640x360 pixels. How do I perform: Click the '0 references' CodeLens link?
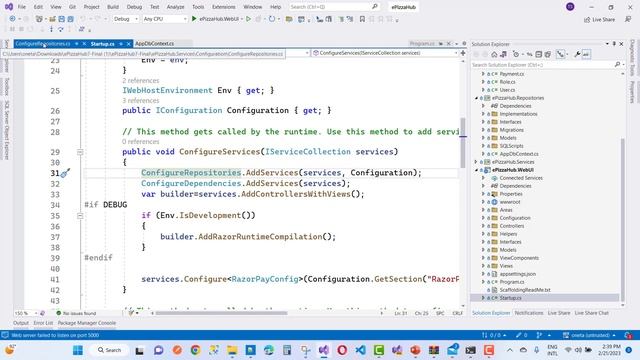141,142
